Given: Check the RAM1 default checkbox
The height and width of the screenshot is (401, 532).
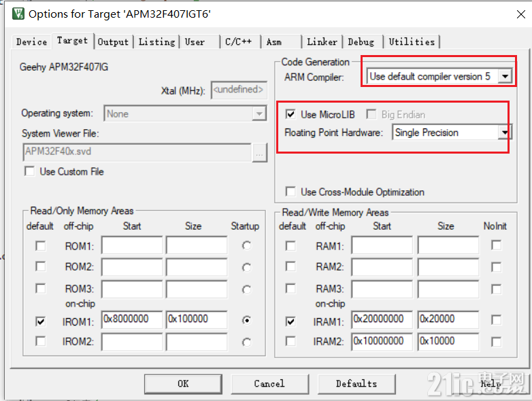Looking at the screenshot, I should (290, 246).
